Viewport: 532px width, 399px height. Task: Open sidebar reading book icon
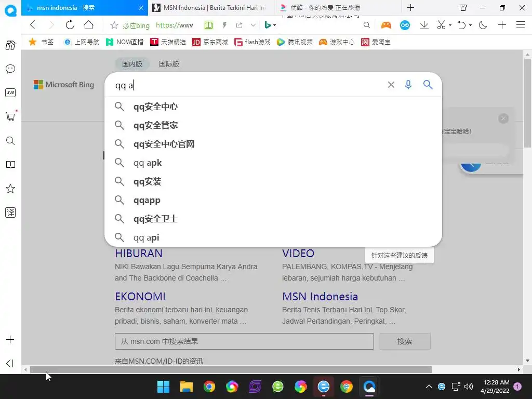click(x=10, y=165)
